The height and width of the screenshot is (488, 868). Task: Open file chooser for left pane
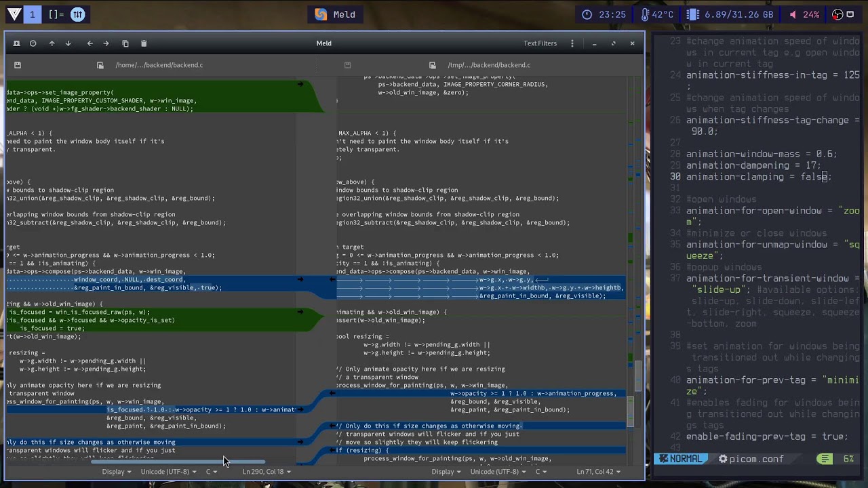pyautogui.click(x=100, y=65)
